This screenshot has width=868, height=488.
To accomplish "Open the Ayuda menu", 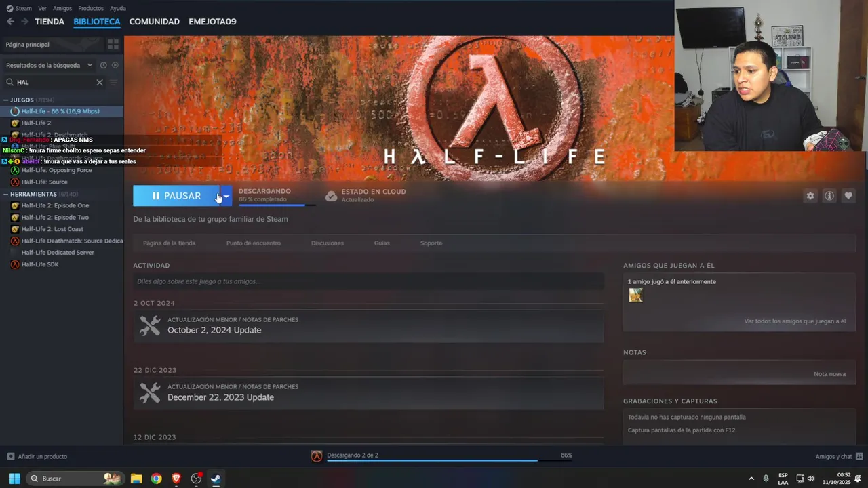I will (118, 8).
